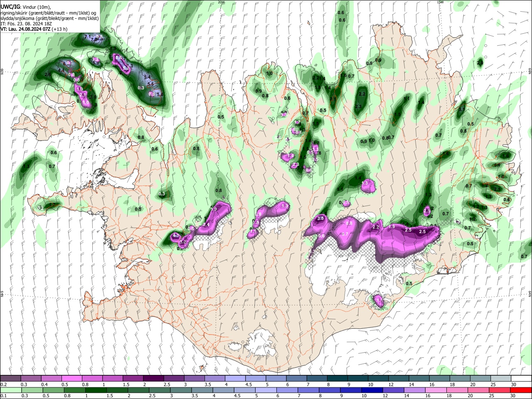This screenshot has width=532, height=399.
Task: Click the '2.4' value in the purple area
Action: point(207,225)
